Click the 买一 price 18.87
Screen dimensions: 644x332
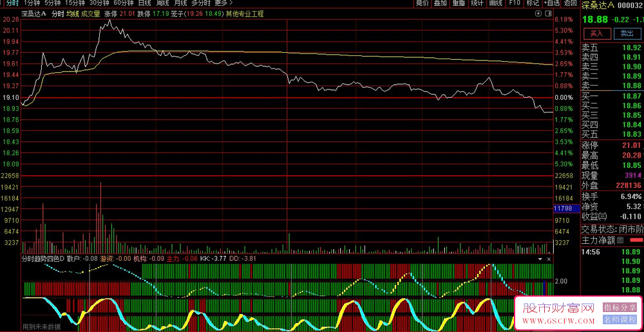[x=632, y=96]
